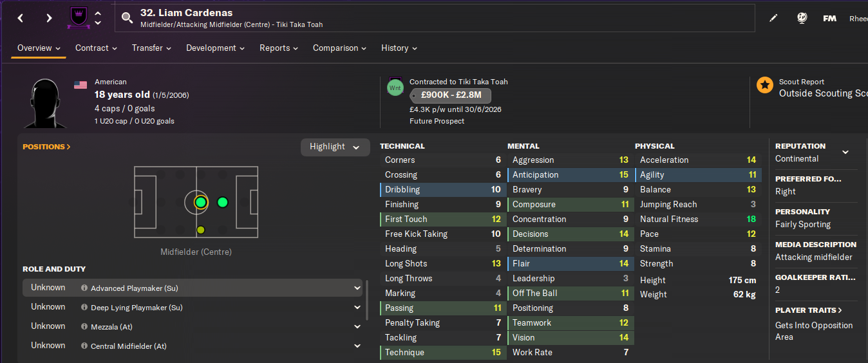Viewport: 868px width, 363px height.
Task: Go back with the left arrow
Action: coord(21,18)
